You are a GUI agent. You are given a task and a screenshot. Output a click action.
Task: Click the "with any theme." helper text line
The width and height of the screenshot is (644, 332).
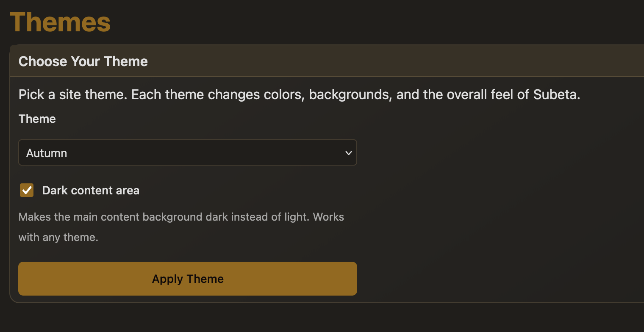coord(58,238)
